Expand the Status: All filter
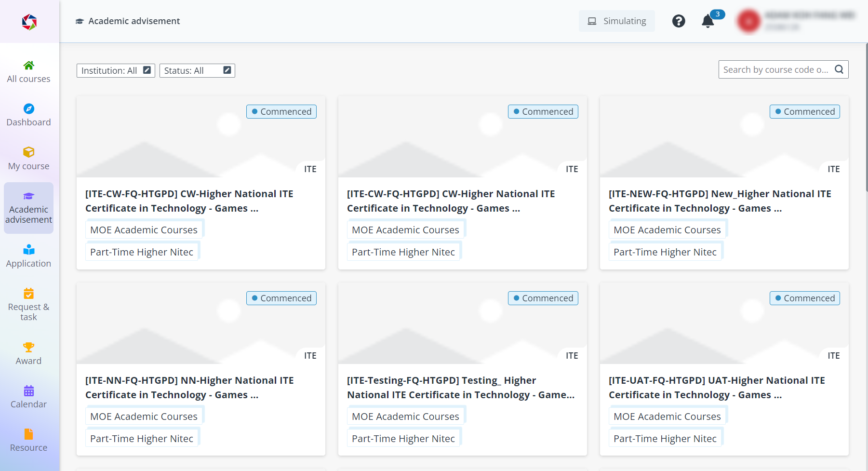This screenshot has width=868, height=471. (x=197, y=70)
